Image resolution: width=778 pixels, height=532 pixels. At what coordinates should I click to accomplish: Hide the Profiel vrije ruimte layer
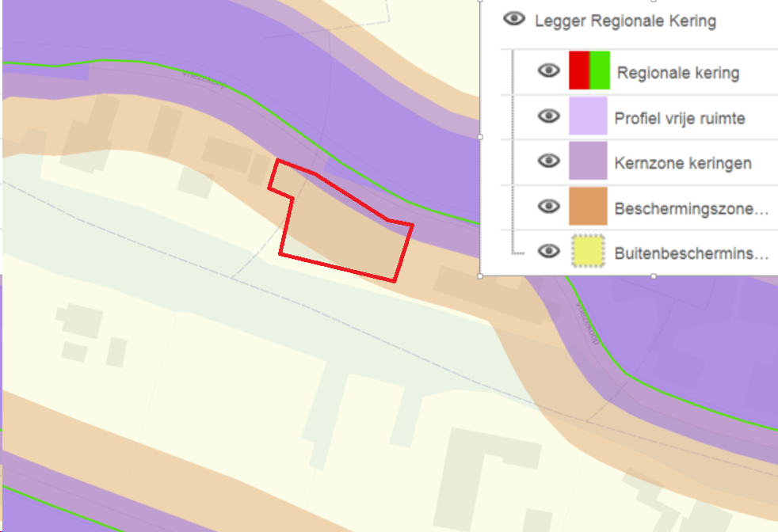[x=548, y=116]
